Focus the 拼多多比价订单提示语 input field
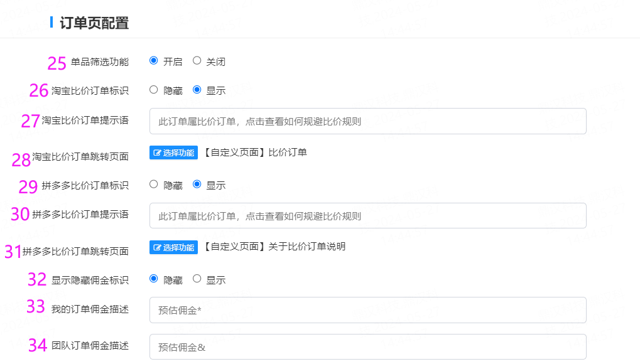This screenshot has width=640, height=364. [x=368, y=216]
